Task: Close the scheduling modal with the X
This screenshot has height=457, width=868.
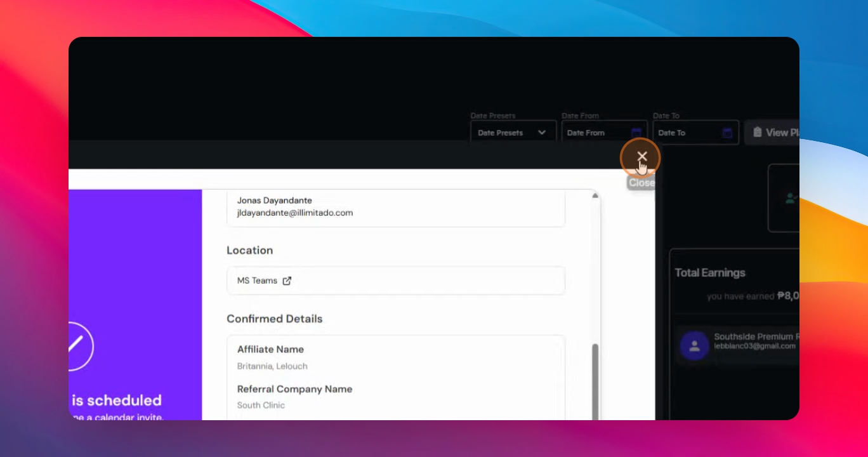Action: [x=641, y=157]
